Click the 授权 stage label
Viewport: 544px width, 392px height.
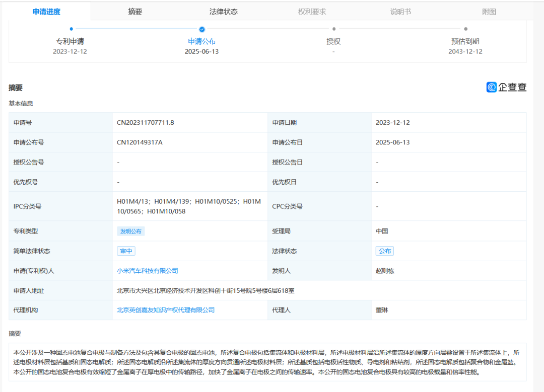(x=333, y=41)
